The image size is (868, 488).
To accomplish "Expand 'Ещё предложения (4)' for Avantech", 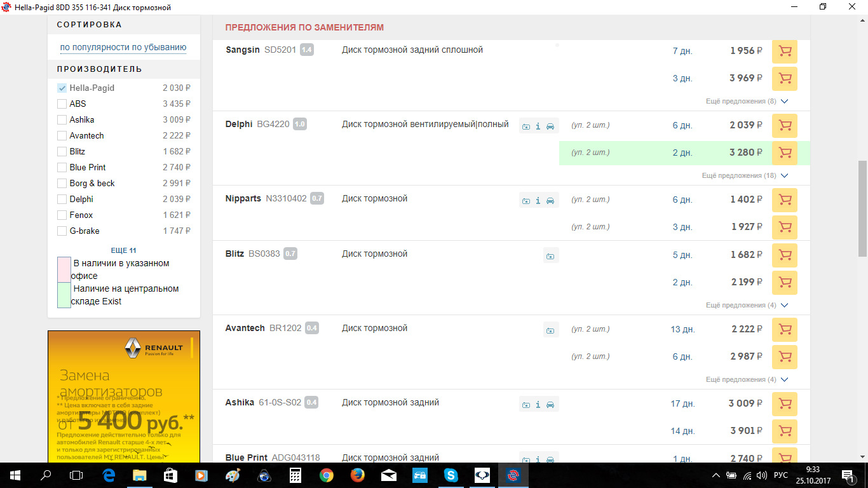I will (747, 380).
